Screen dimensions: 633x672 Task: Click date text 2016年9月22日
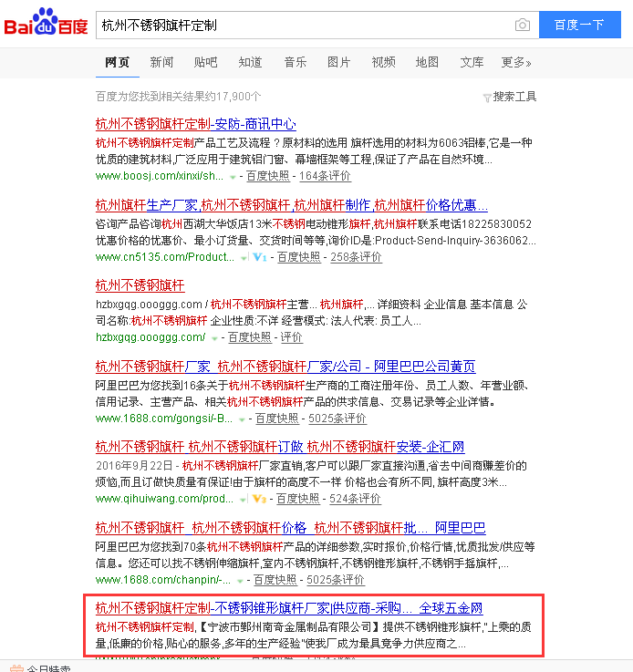[x=134, y=466]
